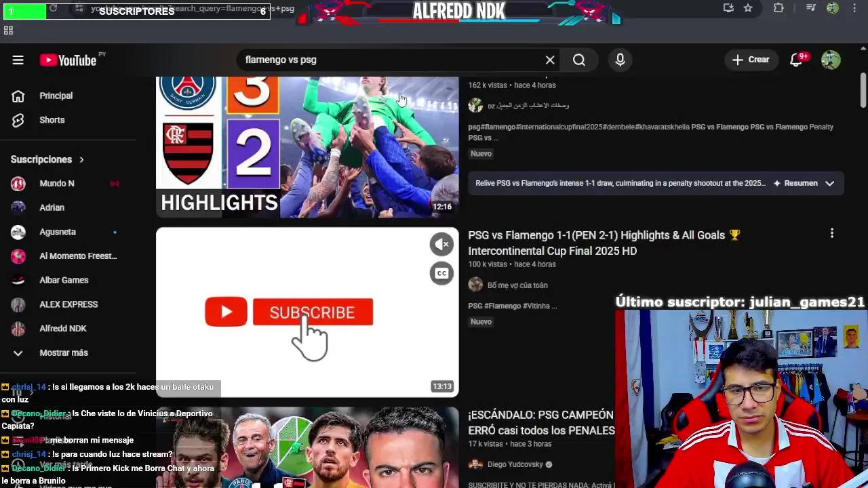Click the 13:13 duration badge
Screen dimensions: 868x488
pyautogui.click(x=442, y=386)
